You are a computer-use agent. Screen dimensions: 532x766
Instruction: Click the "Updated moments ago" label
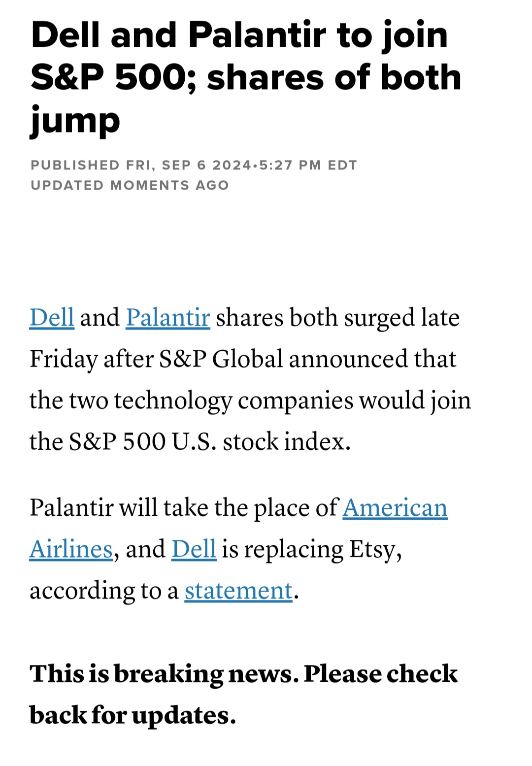click(130, 185)
